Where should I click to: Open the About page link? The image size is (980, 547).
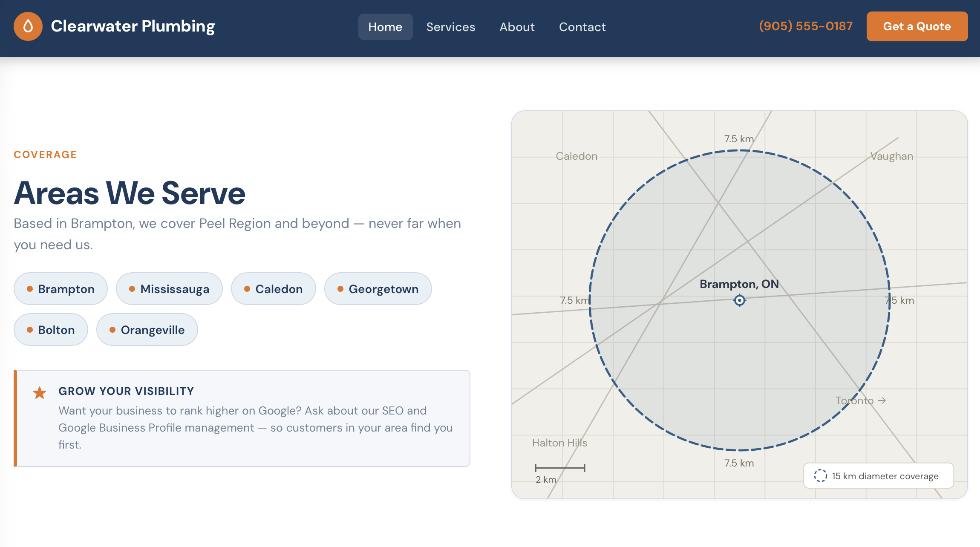pyautogui.click(x=517, y=27)
